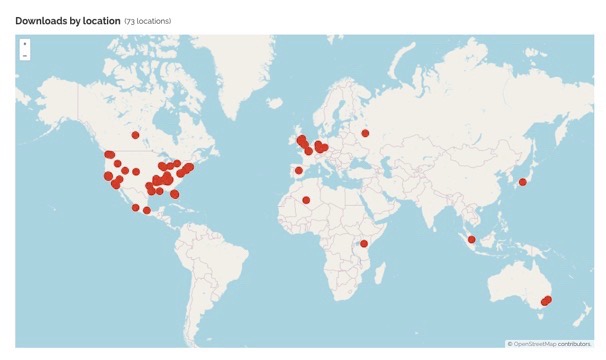606x360 pixels.
Task: Select the marker in Florida
Action: pos(175,194)
